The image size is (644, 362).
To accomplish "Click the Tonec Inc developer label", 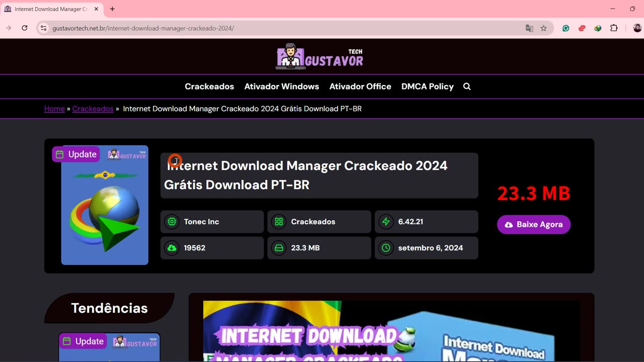I will 201,222.
